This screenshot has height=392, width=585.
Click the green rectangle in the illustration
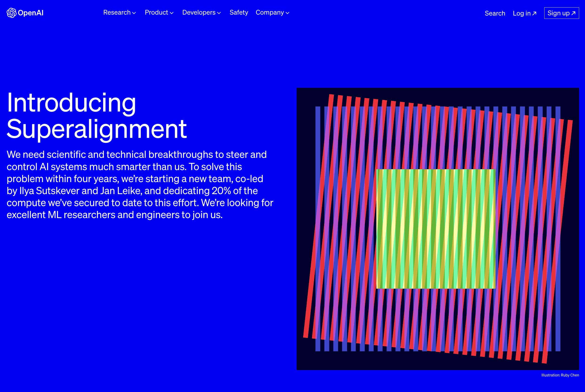436,229
